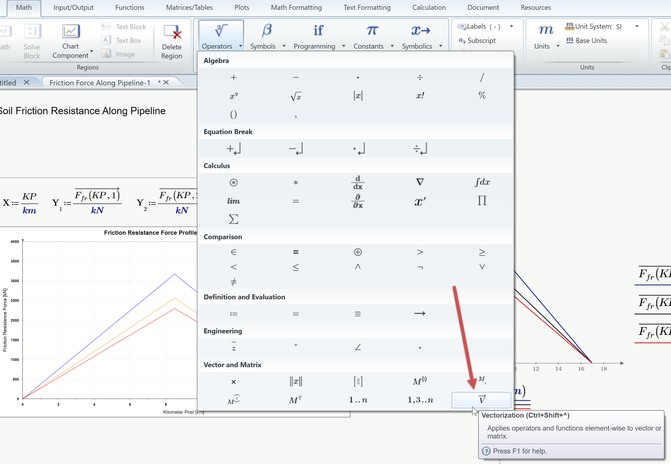
Task: Select the Vectorization operator icon
Action: [x=481, y=400]
